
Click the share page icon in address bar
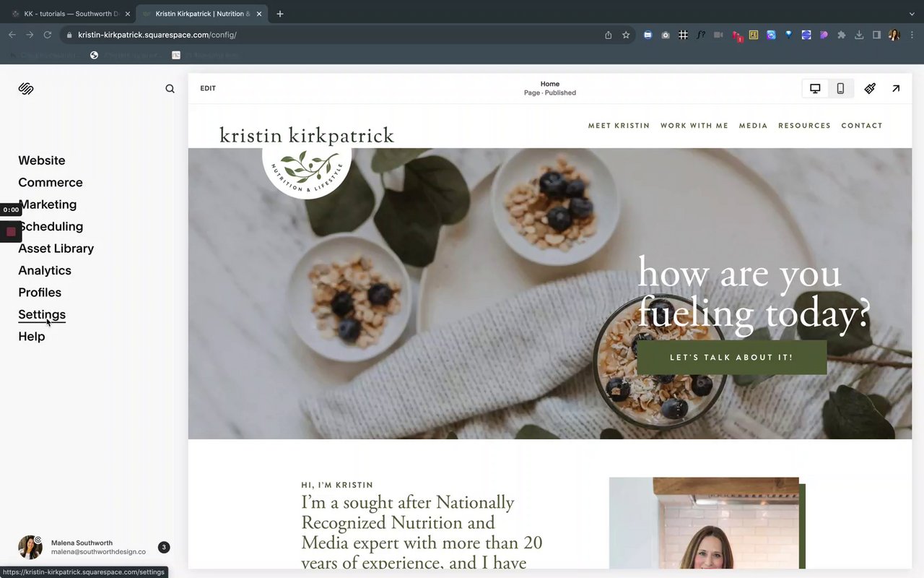tap(609, 35)
